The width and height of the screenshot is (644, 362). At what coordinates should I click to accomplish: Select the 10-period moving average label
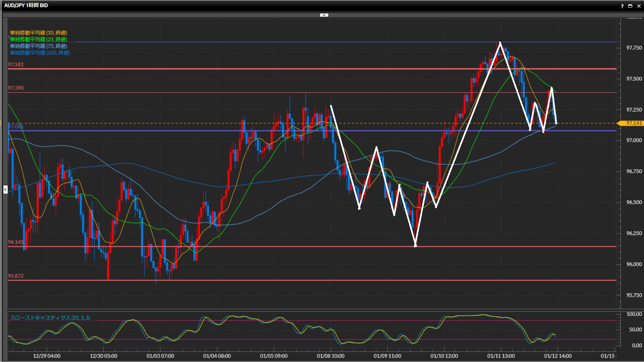pyautogui.click(x=38, y=33)
